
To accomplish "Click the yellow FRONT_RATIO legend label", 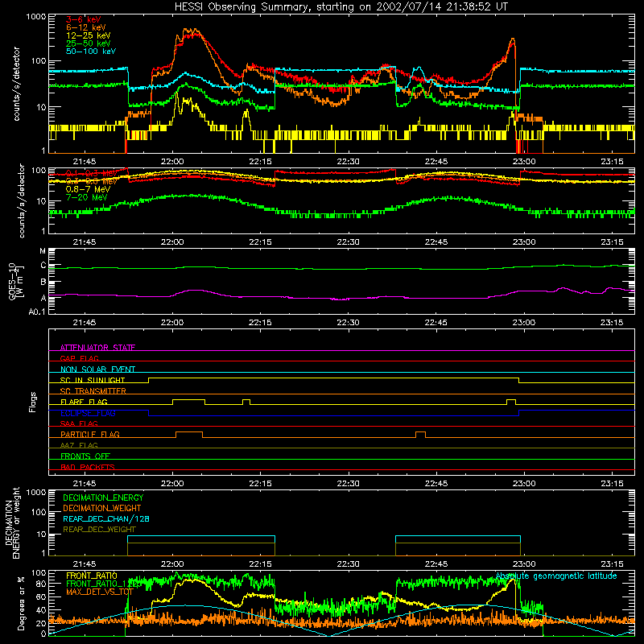I will click(x=92, y=576).
